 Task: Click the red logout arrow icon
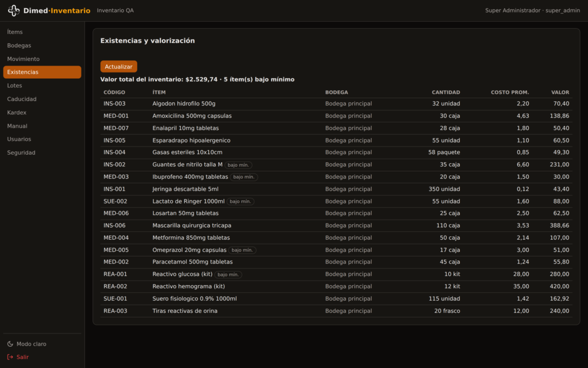(x=10, y=357)
